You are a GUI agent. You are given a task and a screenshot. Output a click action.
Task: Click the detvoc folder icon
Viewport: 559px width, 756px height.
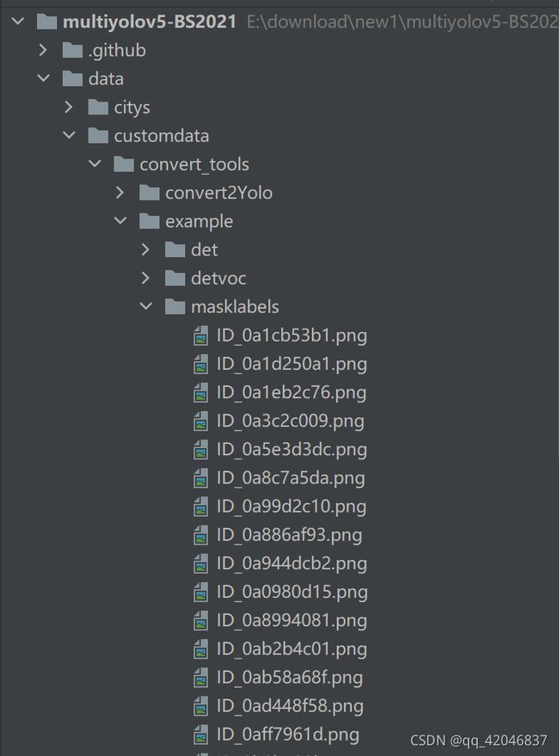click(175, 278)
